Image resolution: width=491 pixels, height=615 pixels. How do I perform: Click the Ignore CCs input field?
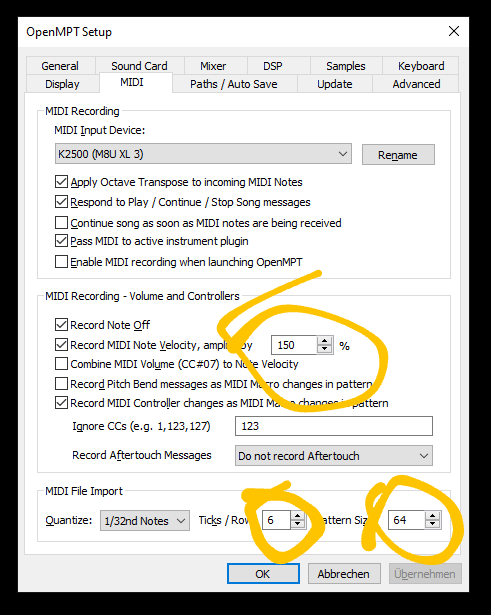[334, 426]
